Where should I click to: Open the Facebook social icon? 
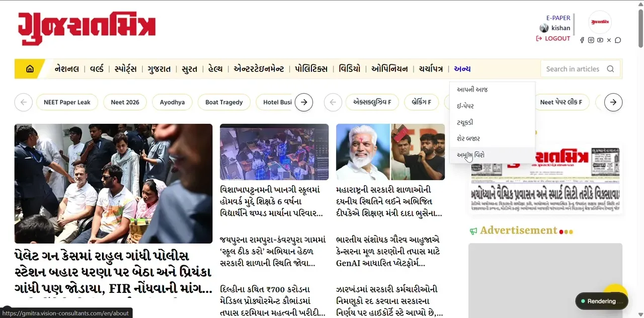(x=582, y=40)
